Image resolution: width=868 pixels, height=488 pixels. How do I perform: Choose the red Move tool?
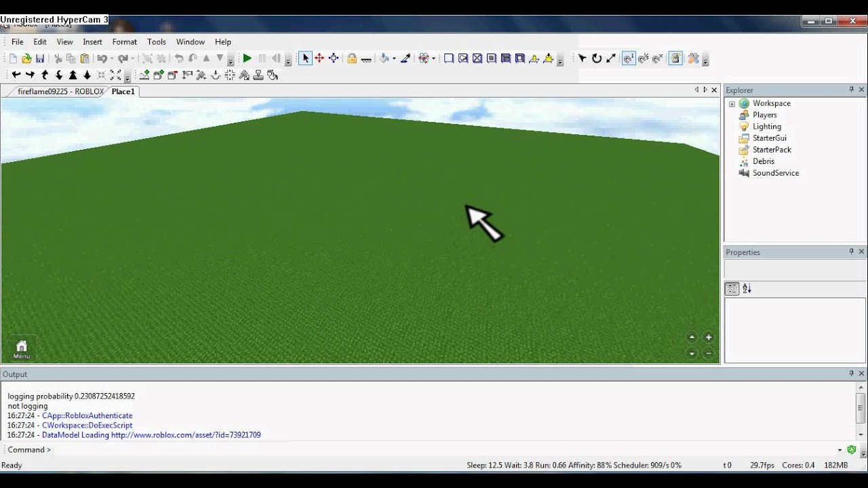tap(319, 58)
